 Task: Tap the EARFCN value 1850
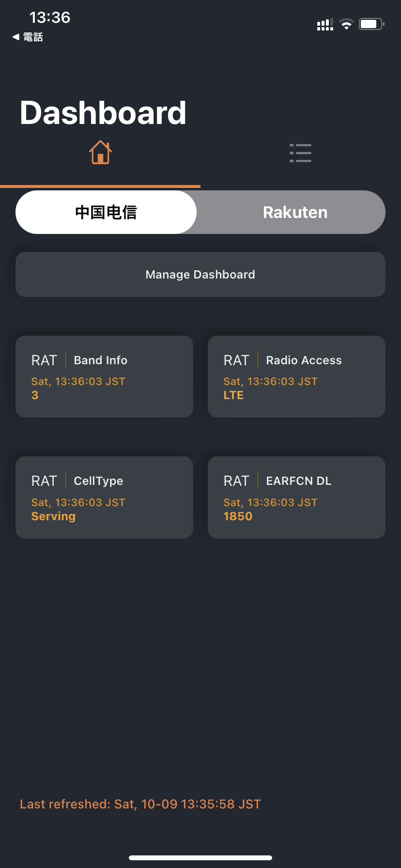[x=238, y=516]
